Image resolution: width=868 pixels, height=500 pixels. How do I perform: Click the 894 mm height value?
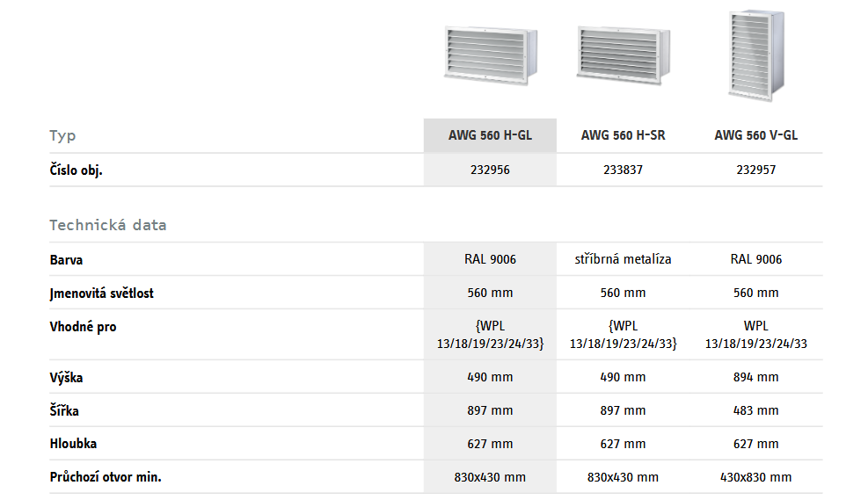pyautogui.click(x=755, y=377)
